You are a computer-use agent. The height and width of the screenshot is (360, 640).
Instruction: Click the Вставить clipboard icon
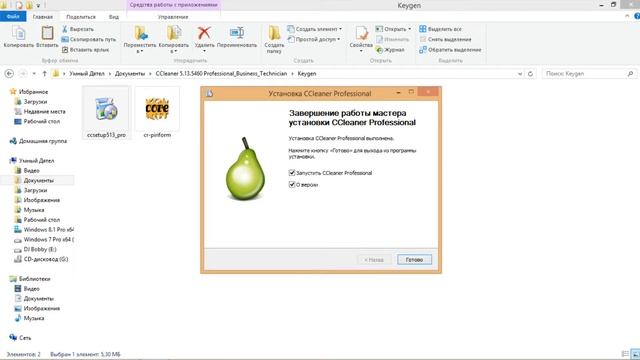pyautogui.click(x=47, y=33)
